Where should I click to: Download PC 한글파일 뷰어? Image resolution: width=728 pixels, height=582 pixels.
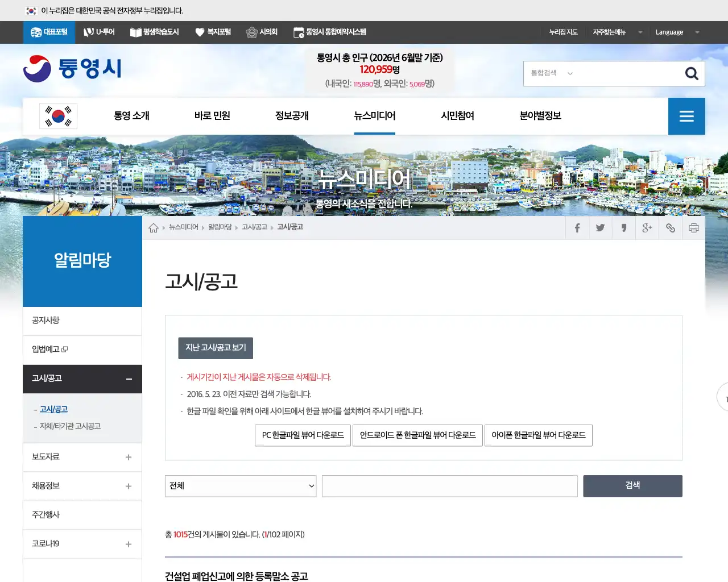tap(303, 435)
